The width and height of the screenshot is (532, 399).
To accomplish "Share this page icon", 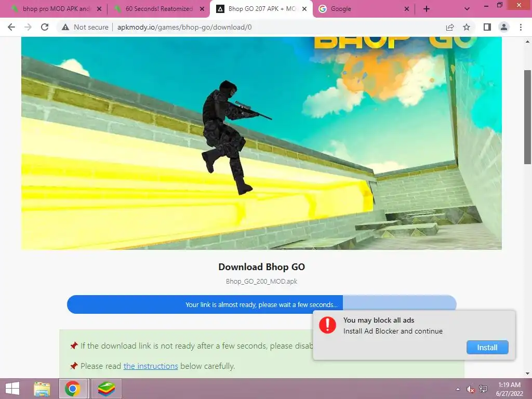I will tap(450, 27).
